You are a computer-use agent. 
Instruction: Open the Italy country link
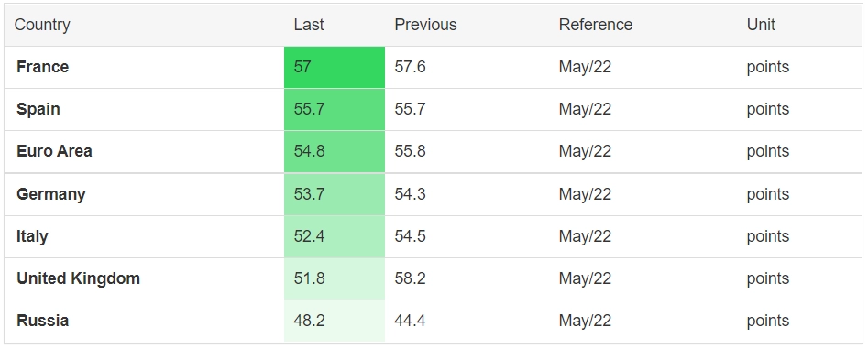click(32, 236)
